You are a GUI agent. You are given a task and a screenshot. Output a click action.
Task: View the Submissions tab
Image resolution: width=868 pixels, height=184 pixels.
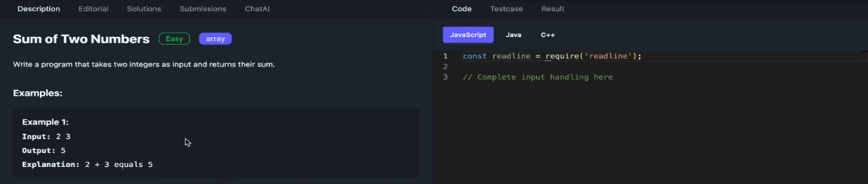click(203, 9)
